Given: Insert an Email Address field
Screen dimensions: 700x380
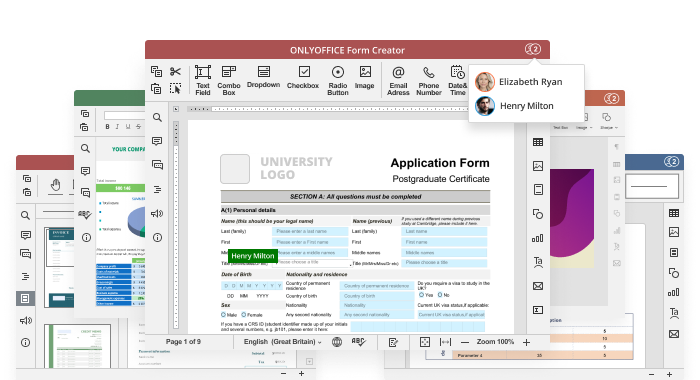Looking at the screenshot, I should click(x=398, y=80).
